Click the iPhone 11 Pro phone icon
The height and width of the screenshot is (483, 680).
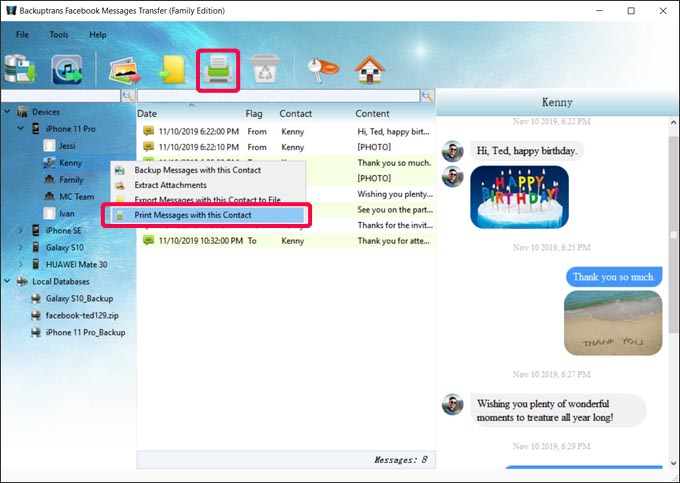pyautogui.click(x=36, y=129)
